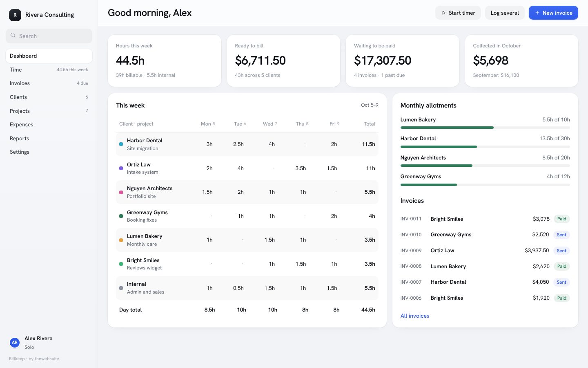The height and width of the screenshot is (368, 588).
Task: Click Paid badge on INV-0008
Action: pos(562,266)
